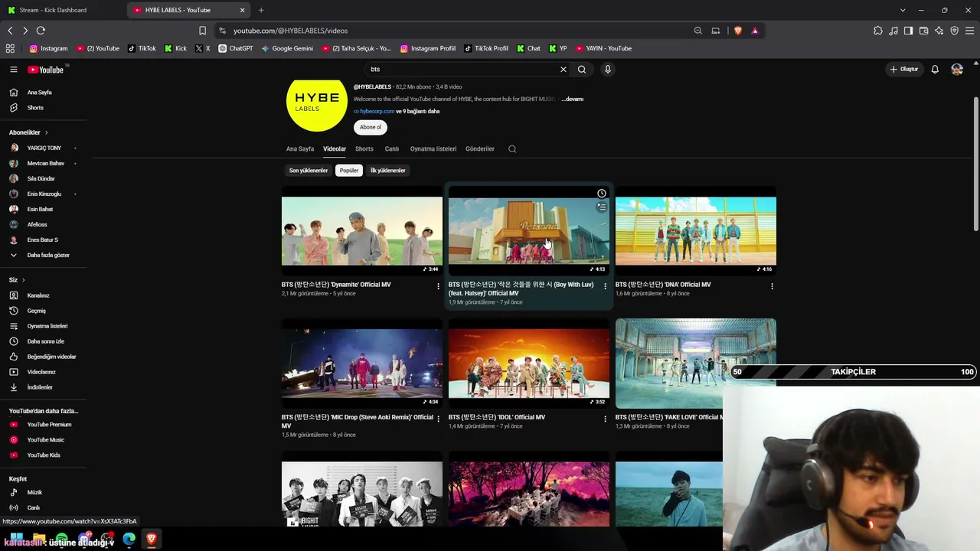Open the Google Gemini bookmark
The width and height of the screenshot is (980, 551).
(287, 48)
